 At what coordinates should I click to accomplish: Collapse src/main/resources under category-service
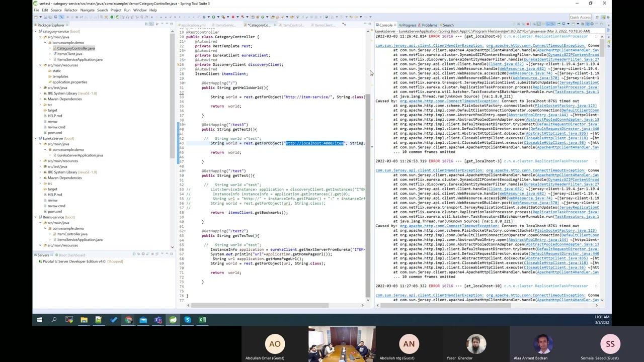[40, 65]
